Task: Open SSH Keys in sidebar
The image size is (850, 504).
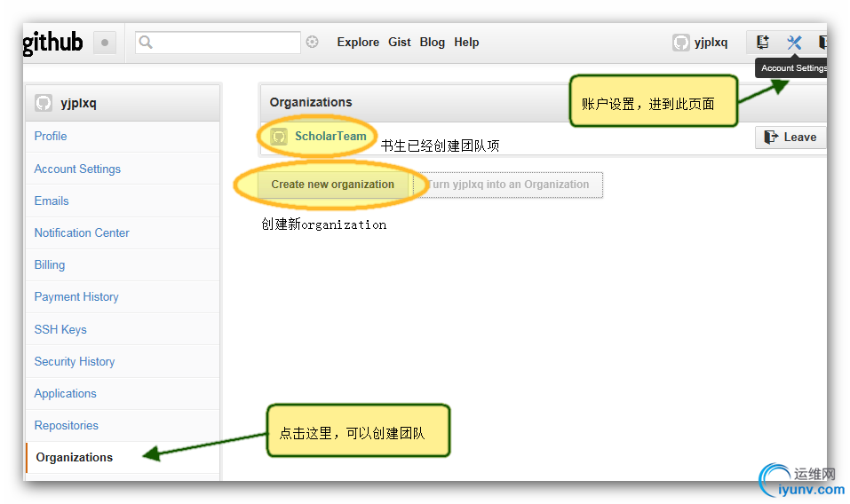Action: point(123,329)
